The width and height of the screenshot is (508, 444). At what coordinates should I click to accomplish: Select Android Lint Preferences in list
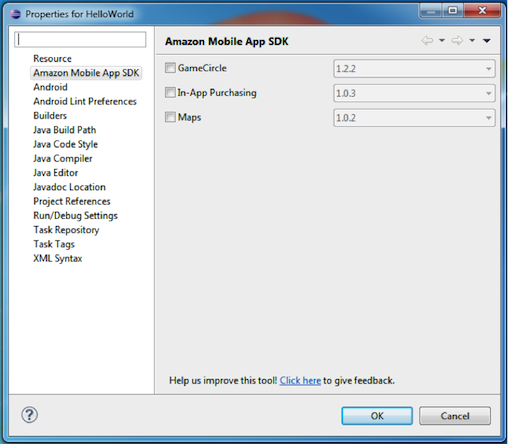pos(85,101)
